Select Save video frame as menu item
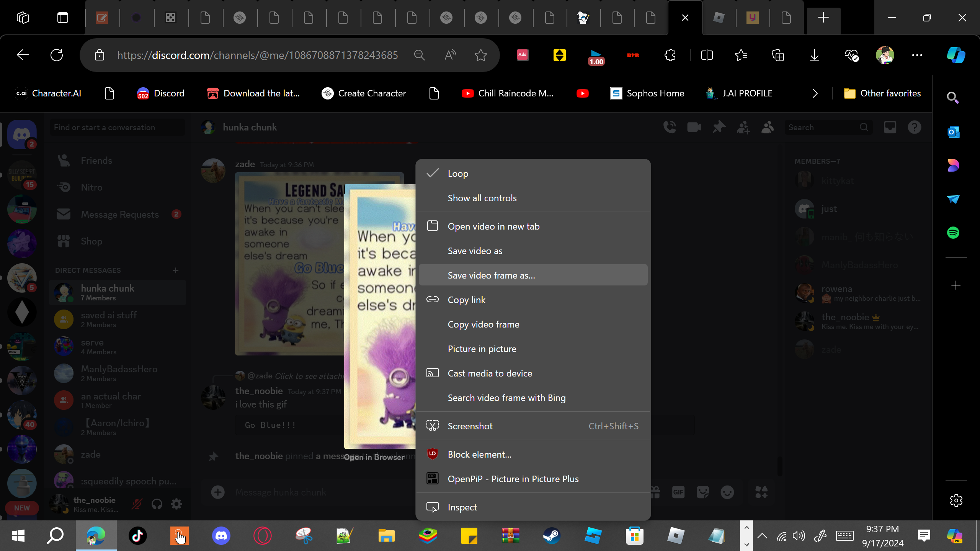 click(491, 275)
